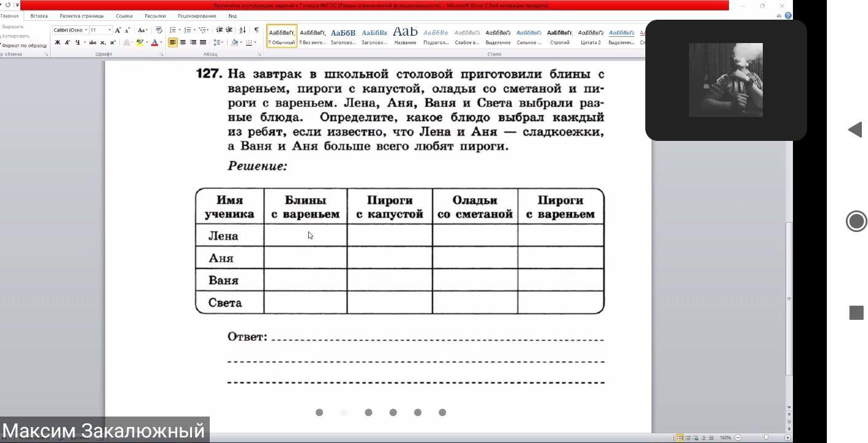
Task: Apply the Без интервала style
Action: (313, 36)
